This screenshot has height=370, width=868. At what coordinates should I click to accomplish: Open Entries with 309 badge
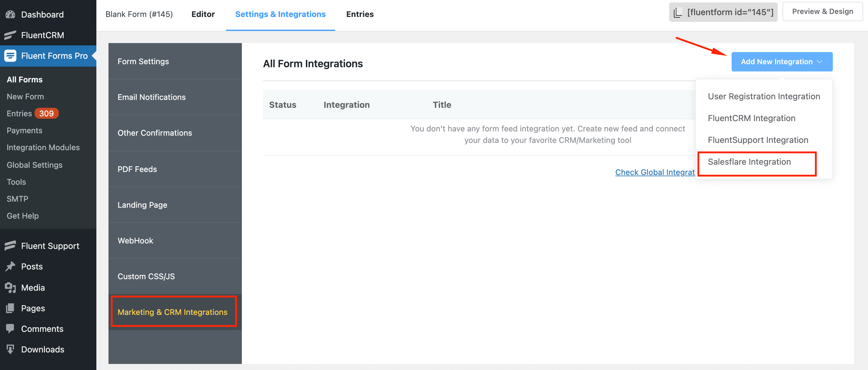coord(33,113)
